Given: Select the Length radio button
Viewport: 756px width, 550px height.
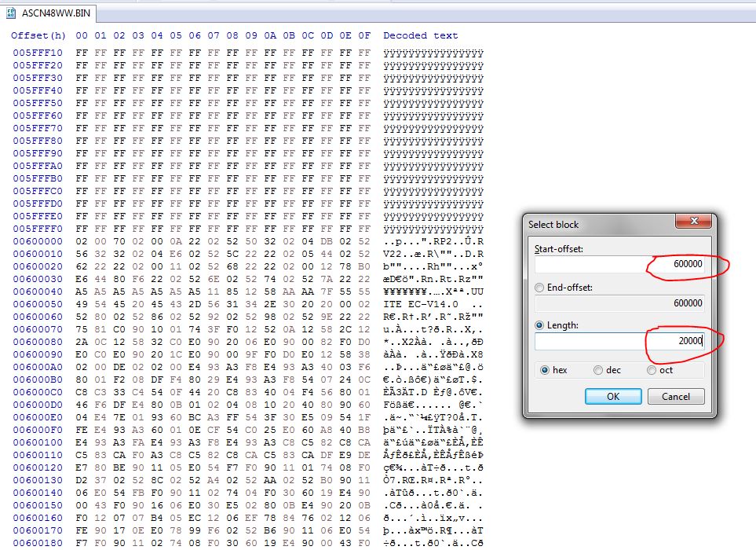Looking at the screenshot, I should pos(539,325).
